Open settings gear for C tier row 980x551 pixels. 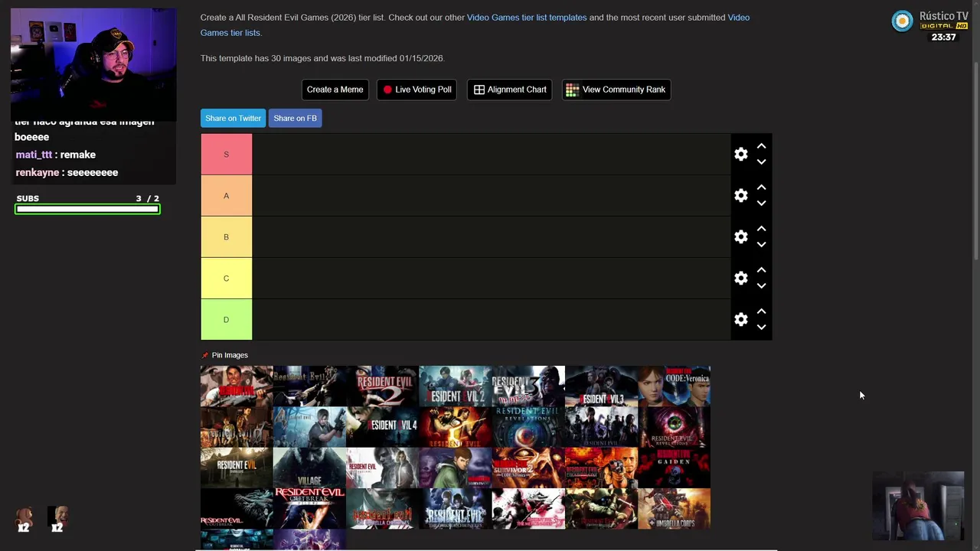click(740, 279)
